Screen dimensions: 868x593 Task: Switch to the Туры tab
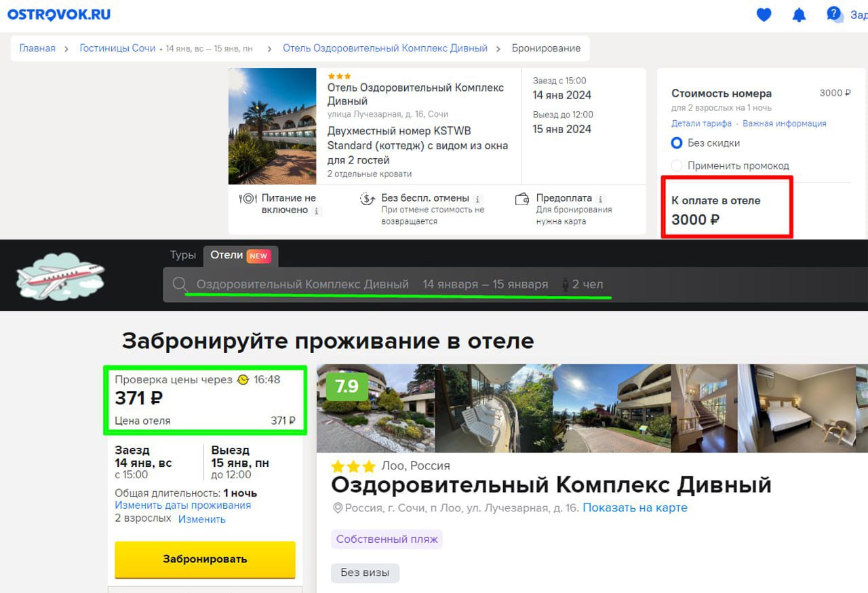point(182,255)
